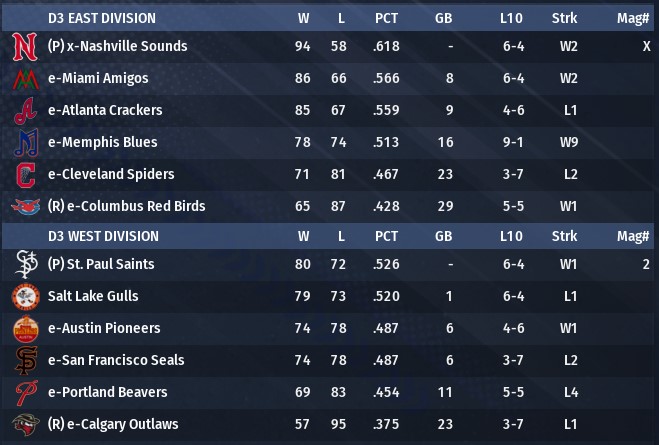Select the Atlanta Crackers logo
659x445 pixels.
click(x=24, y=111)
